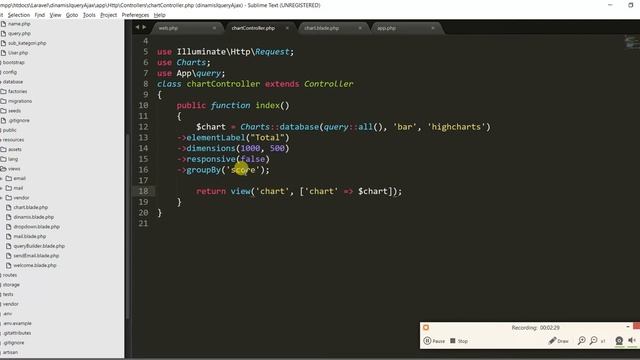This screenshot has height=360, width=640.
Task: Open the Tools menu
Action: 89,15
